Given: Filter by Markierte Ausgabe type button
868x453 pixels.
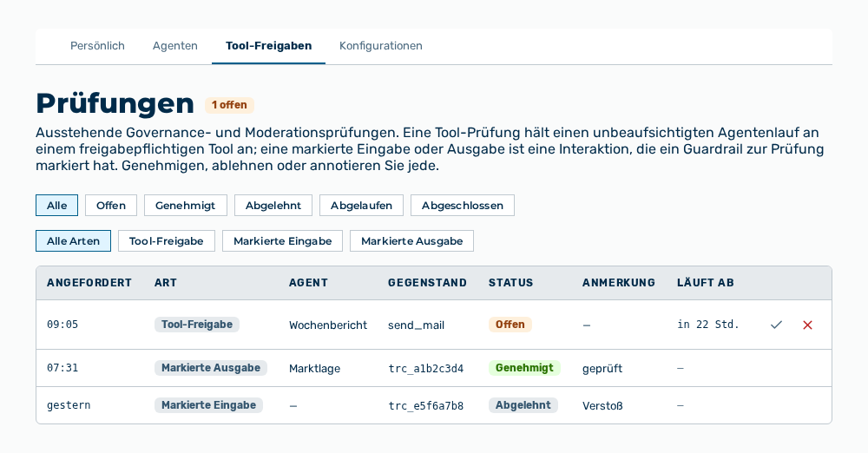Looking at the screenshot, I should coord(411,241).
